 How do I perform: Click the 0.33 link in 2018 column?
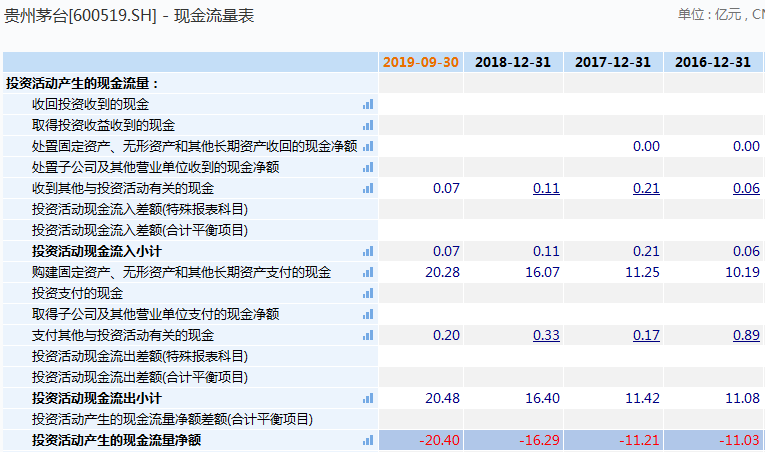[546, 335]
